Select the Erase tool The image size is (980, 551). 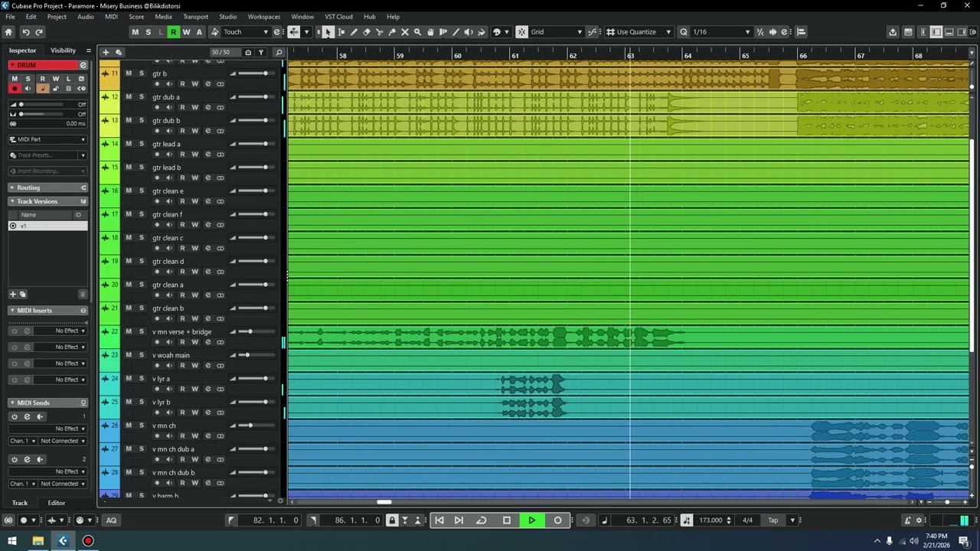click(x=367, y=32)
